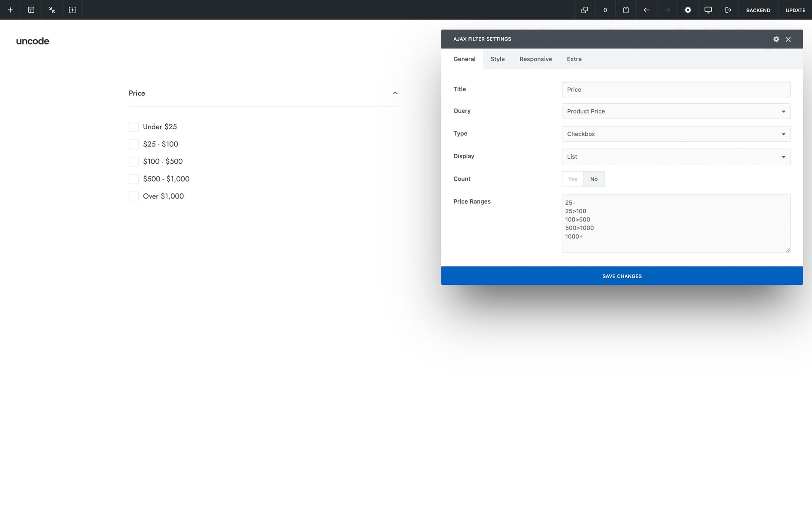Switch to the Responsive tab

[535, 59]
